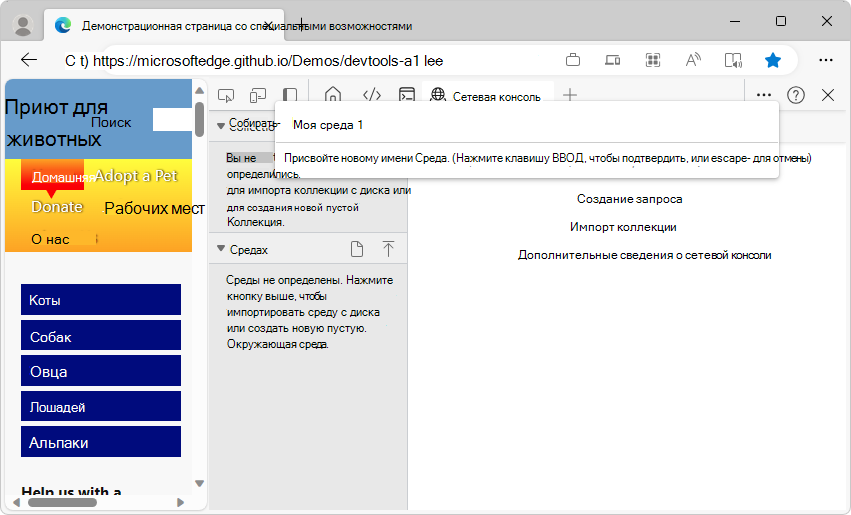Activate the Read Aloud icon
The width and height of the screenshot is (851, 515).
pyautogui.click(x=693, y=60)
